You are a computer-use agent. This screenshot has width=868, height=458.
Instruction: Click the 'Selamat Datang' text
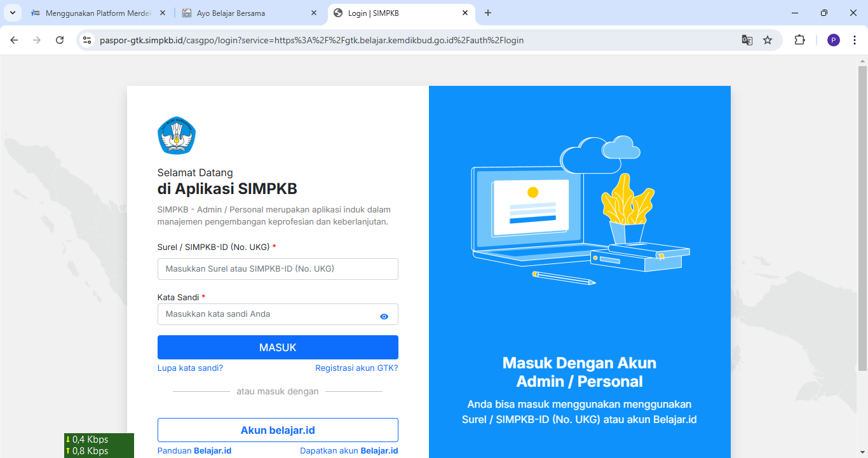(x=195, y=172)
